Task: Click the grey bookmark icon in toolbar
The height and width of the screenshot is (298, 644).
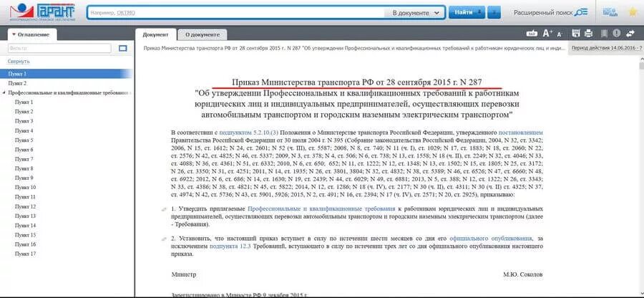Action: click(604, 34)
